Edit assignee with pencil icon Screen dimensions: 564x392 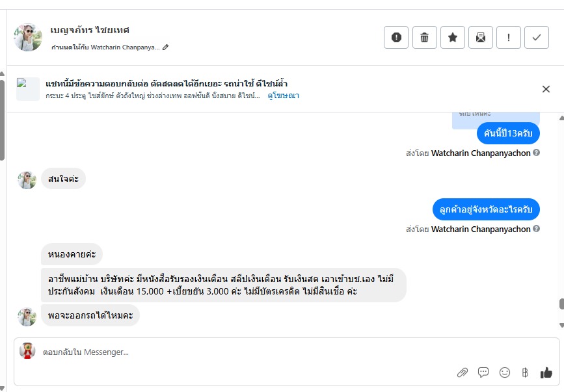point(166,47)
